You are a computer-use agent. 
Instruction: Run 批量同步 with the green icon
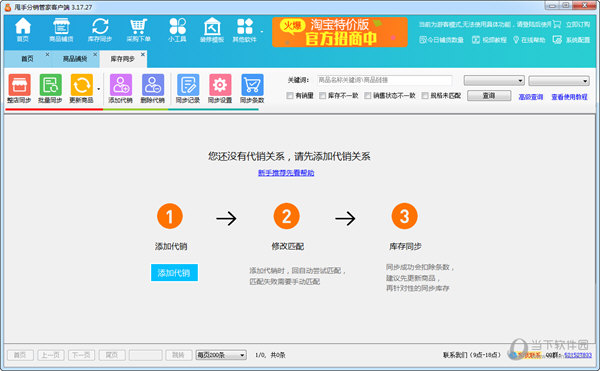50,88
